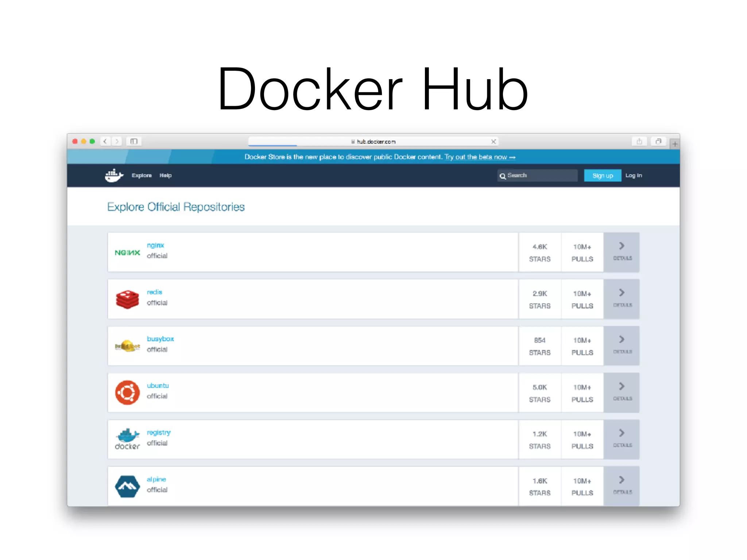Toggle the Safari sidebar button
This screenshot has height=560, width=747.
tap(134, 141)
